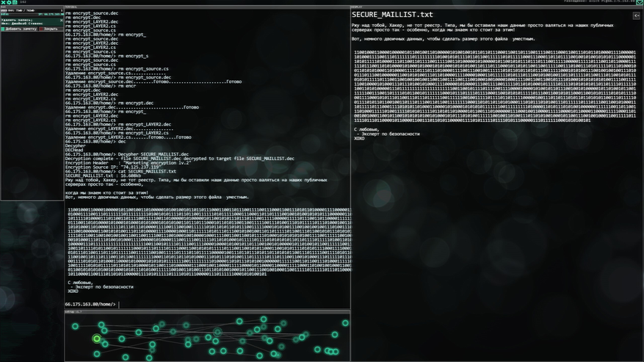Click the netmap panel header label
This screenshot has height=362, width=644.
coord(73,312)
